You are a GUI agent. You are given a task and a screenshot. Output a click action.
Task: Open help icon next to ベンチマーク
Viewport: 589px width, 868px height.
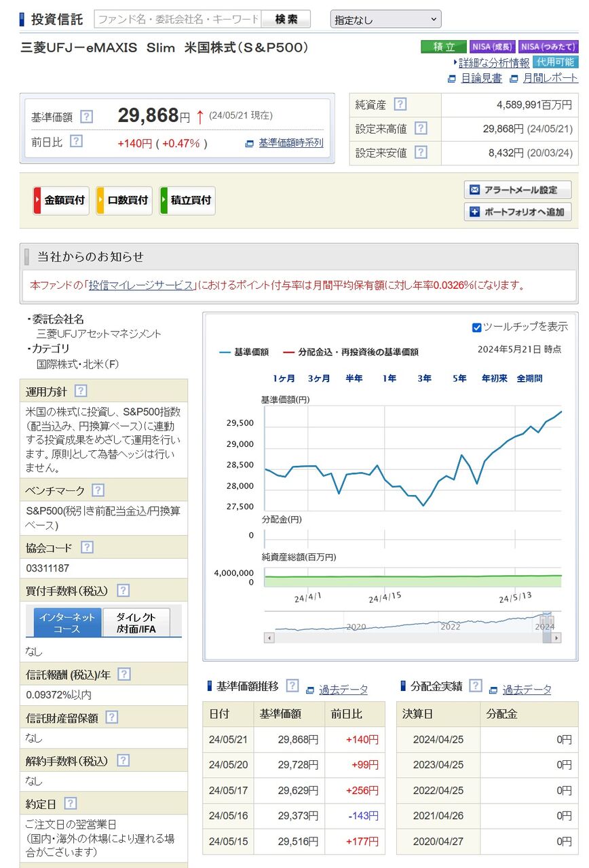click(98, 490)
